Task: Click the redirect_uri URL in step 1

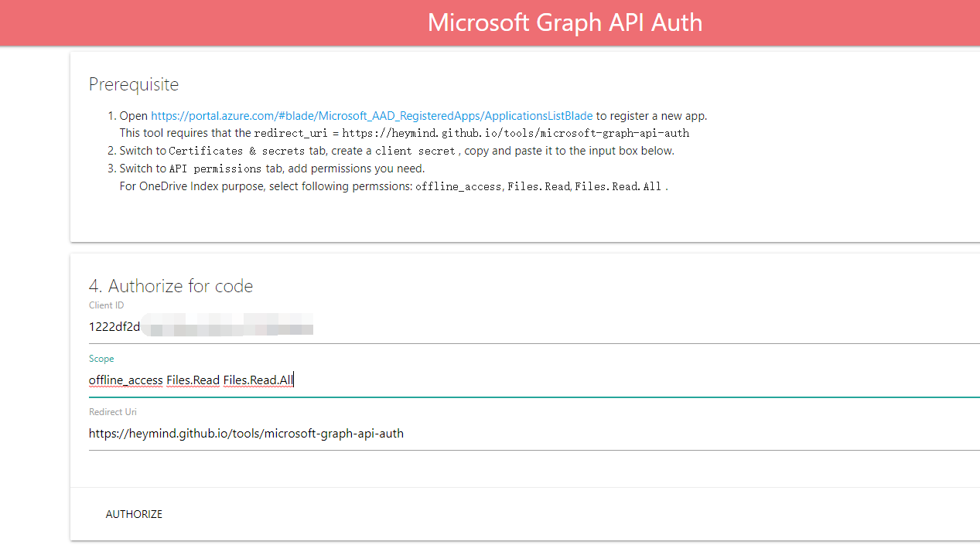Action: [x=516, y=133]
